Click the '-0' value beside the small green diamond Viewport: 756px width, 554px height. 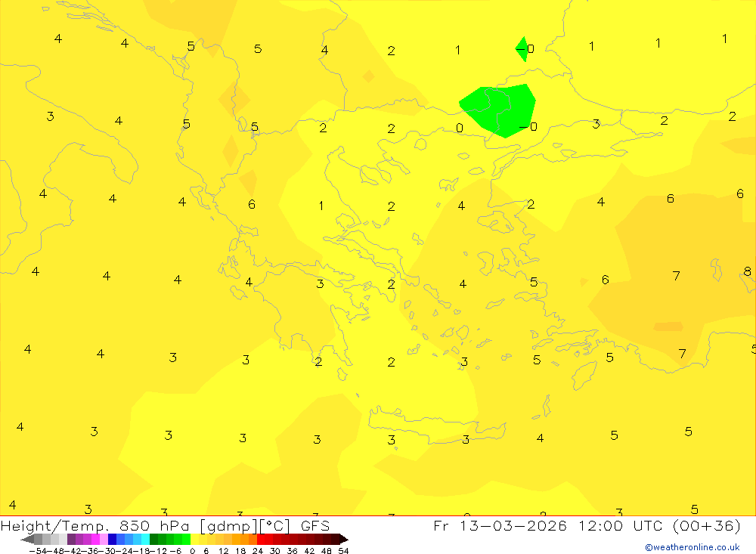(x=525, y=48)
